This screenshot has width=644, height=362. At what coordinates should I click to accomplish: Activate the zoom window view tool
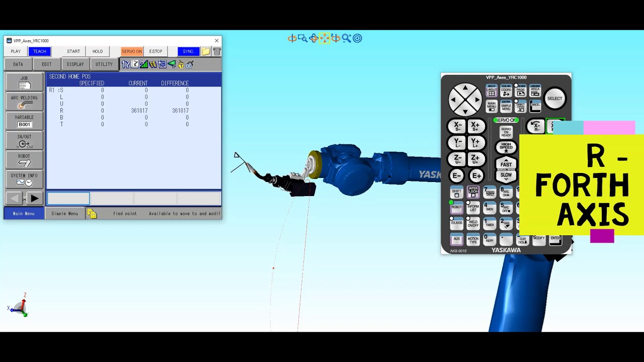pyautogui.click(x=302, y=38)
